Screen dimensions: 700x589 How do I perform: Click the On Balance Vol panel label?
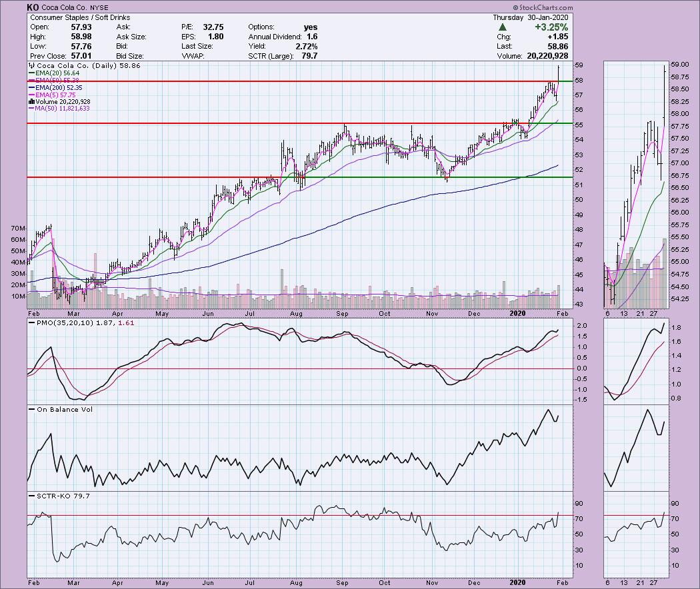[x=65, y=409]
